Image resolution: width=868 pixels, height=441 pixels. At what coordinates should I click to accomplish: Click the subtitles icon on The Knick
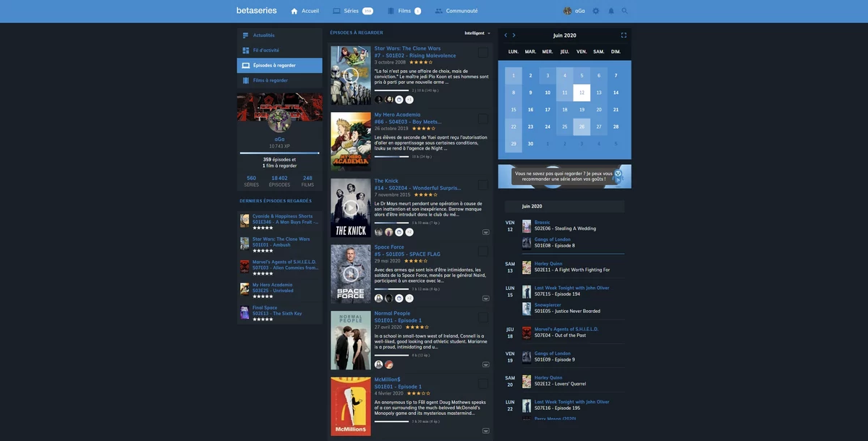(x=485, y=232)
